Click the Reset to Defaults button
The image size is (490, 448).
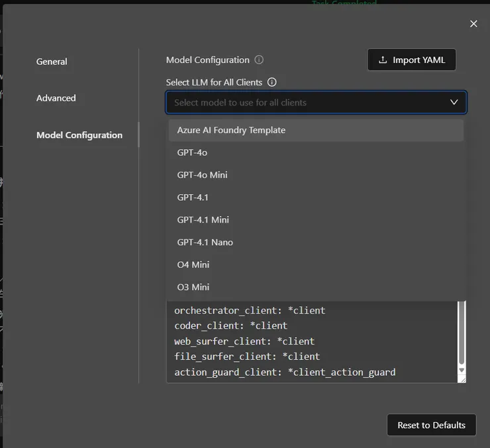[x=431, y=425]
